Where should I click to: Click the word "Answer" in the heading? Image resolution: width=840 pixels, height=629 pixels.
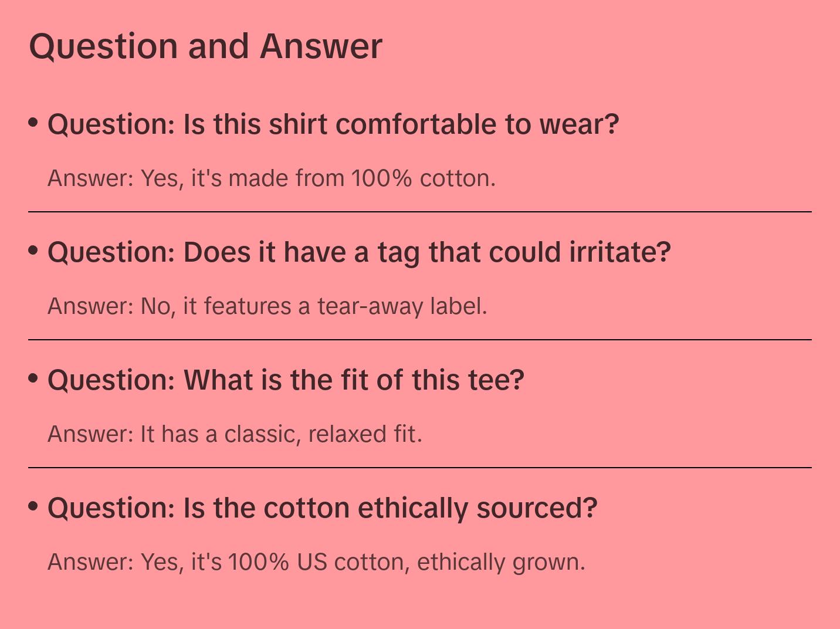coord(321,46)
